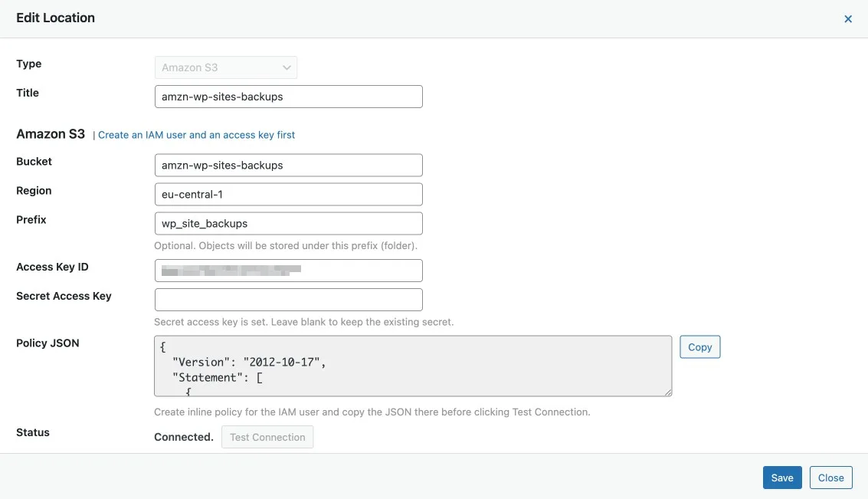Open the Type dropdown showing Amazon S3

click(x=226, y=67)
